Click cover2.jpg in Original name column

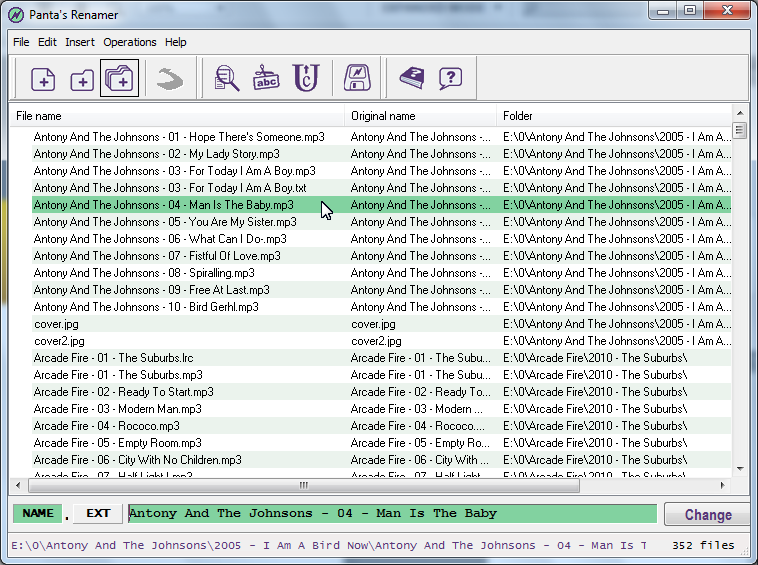(x=376, y=341)
